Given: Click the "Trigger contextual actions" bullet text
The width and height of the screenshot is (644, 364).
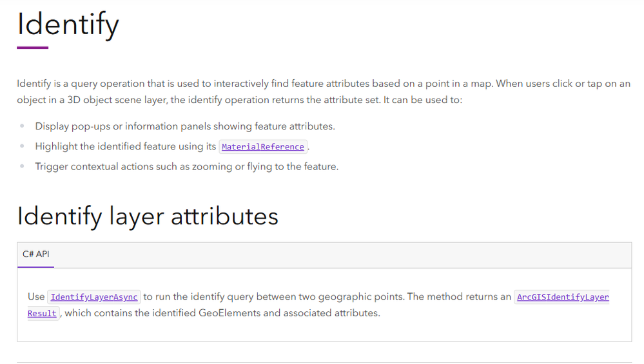Looking at the screenshot, I should pyautogui.click(x=187, y=166).
